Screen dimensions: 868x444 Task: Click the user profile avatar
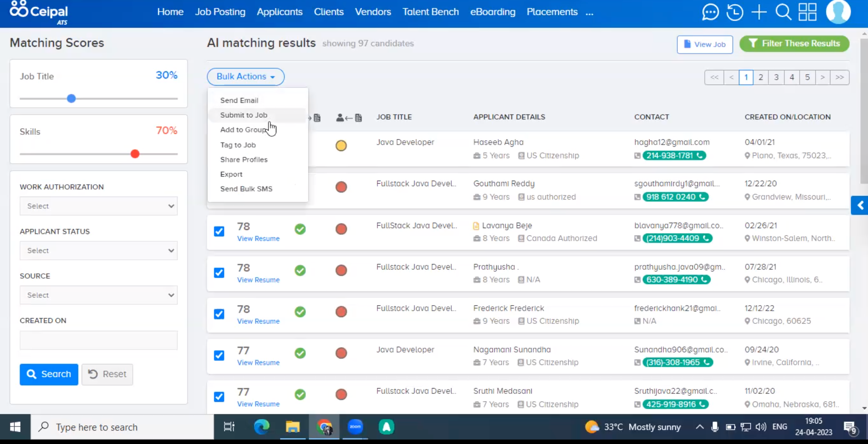[x=838, y=12]
